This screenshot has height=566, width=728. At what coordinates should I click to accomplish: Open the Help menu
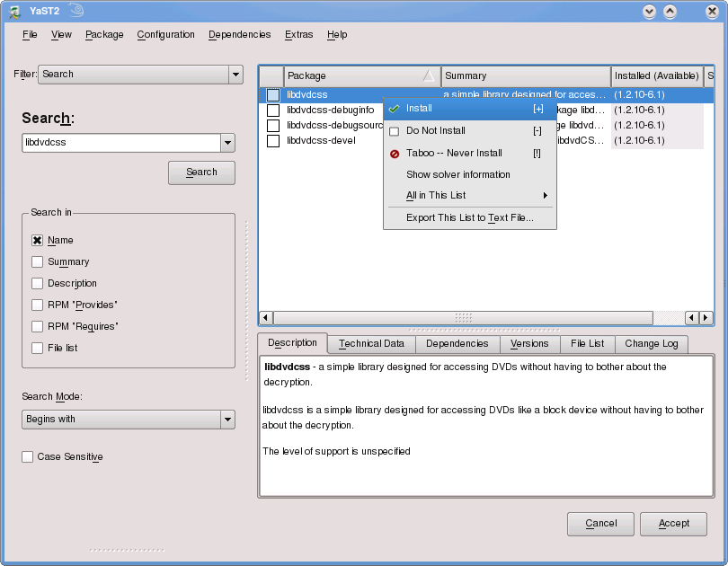(337, 35)
